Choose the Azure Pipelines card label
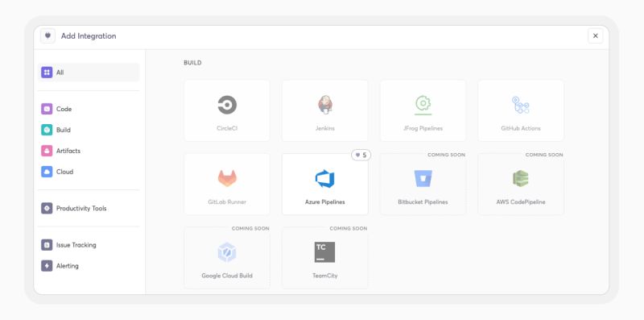Viewport: 644px width, 320px height. click(325, 202)
